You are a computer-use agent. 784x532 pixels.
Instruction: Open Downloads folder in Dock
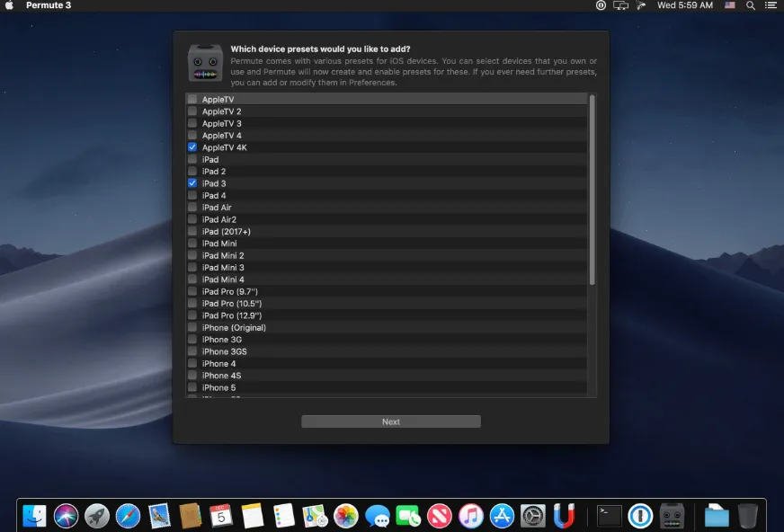(x=717, y=516)
